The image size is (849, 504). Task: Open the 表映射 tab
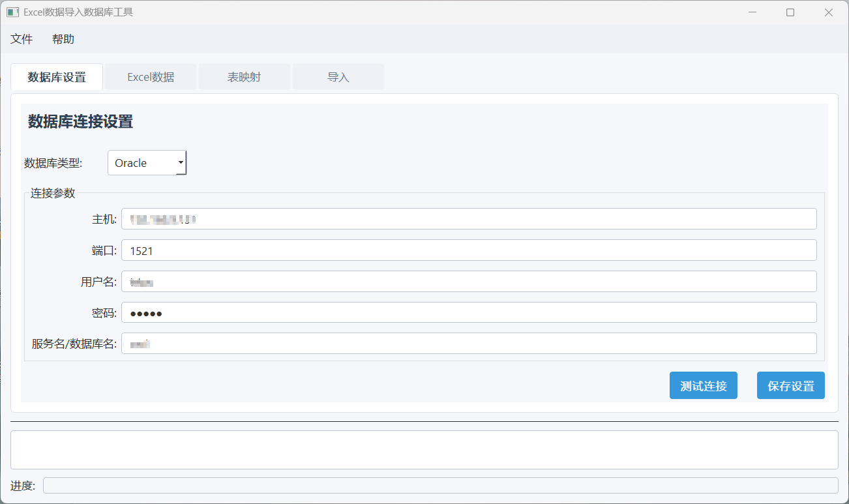click(x=245, y=77)
